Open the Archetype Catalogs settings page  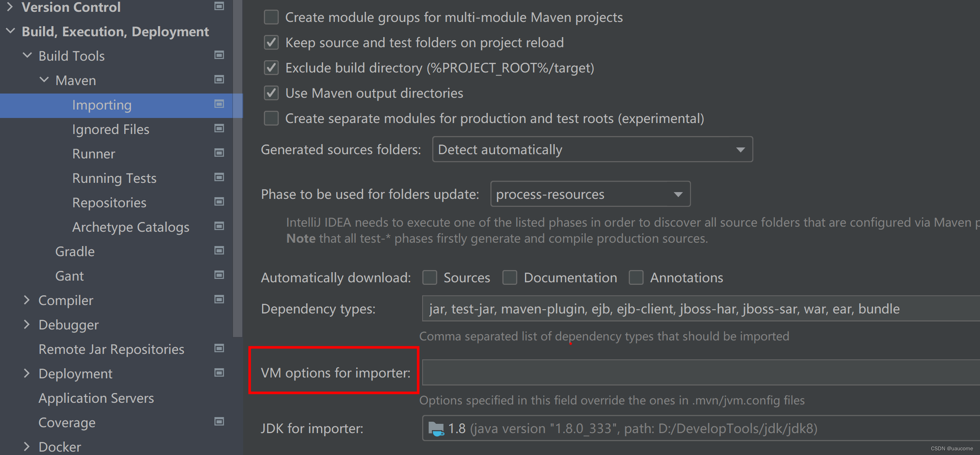coord(131,227)
